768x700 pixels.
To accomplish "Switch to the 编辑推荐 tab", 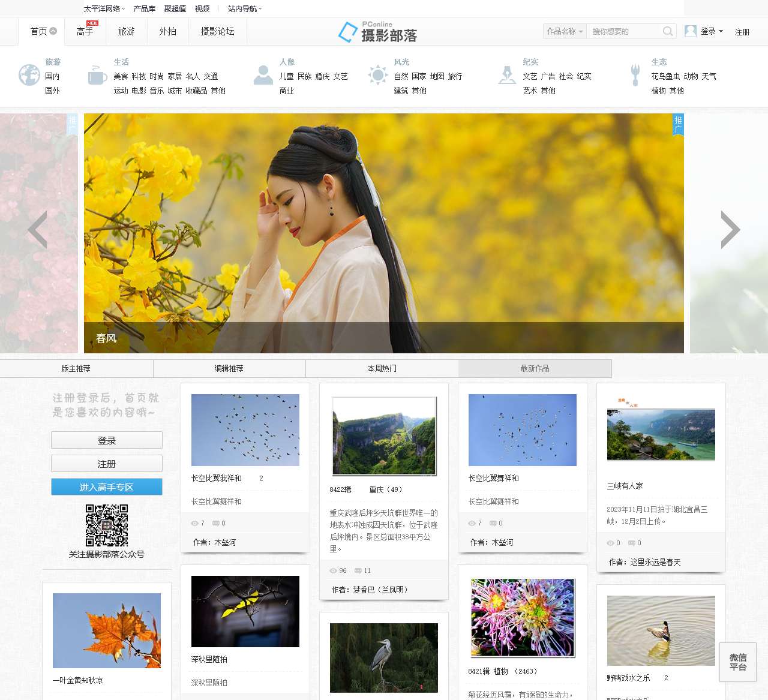I will point(229,368).
